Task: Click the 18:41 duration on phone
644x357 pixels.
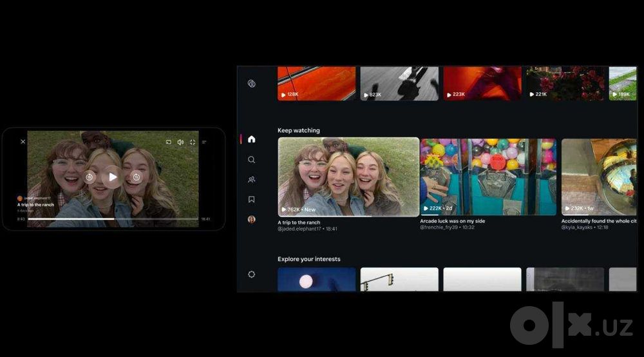Action: click(x=205, y=219)
